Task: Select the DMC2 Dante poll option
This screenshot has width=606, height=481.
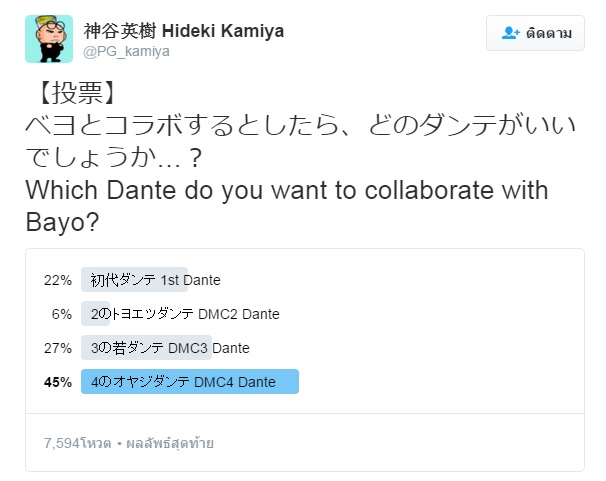Action: [x=185, y=314]
